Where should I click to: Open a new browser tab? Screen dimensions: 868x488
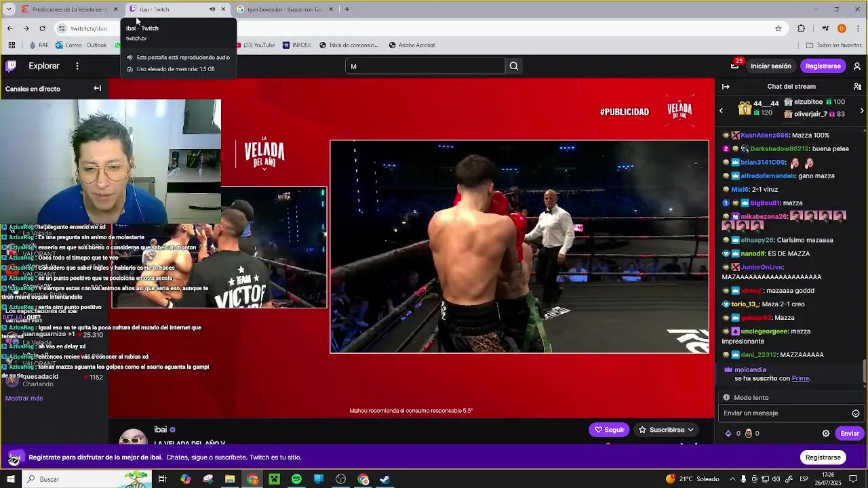pos(347,9)
